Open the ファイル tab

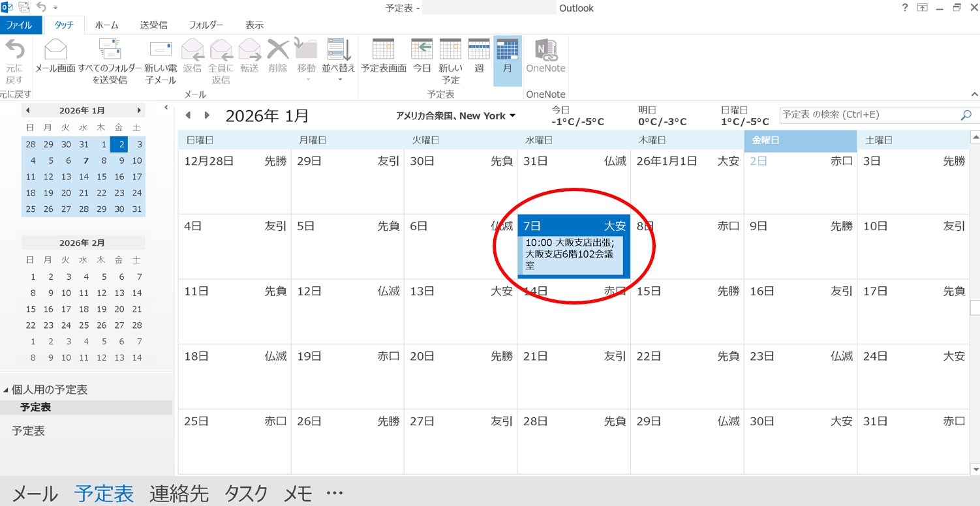pyautogui.click(x=20, y=25)
